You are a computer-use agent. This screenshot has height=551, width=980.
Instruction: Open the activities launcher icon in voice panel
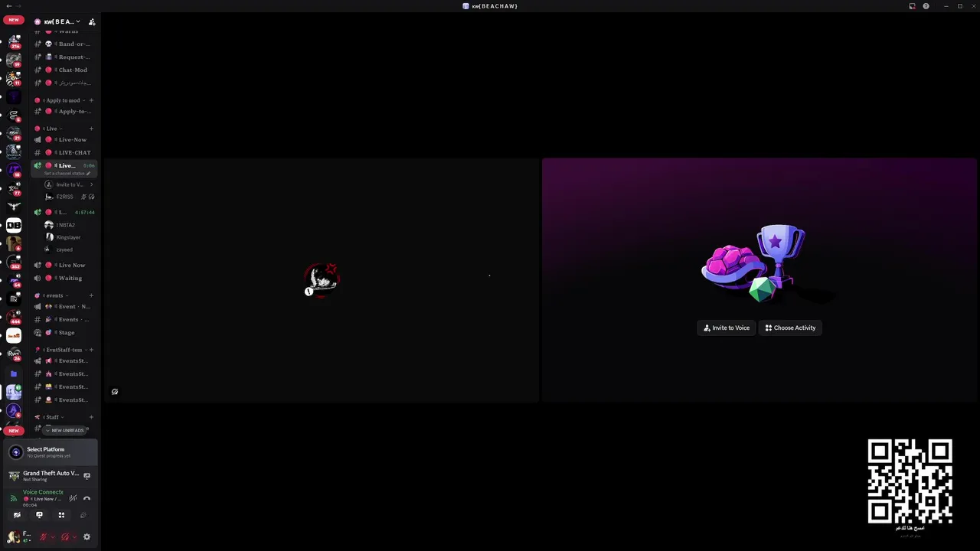(x=61, y=515)
